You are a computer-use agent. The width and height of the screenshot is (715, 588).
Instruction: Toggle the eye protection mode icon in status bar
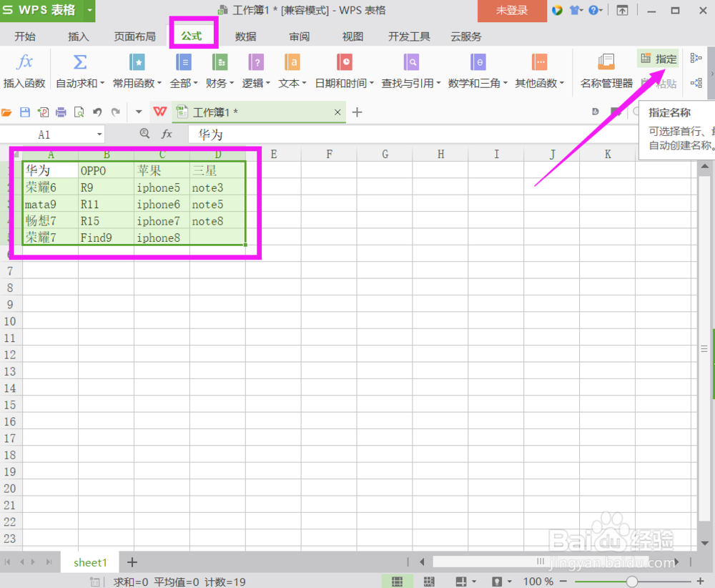point(497,581)
